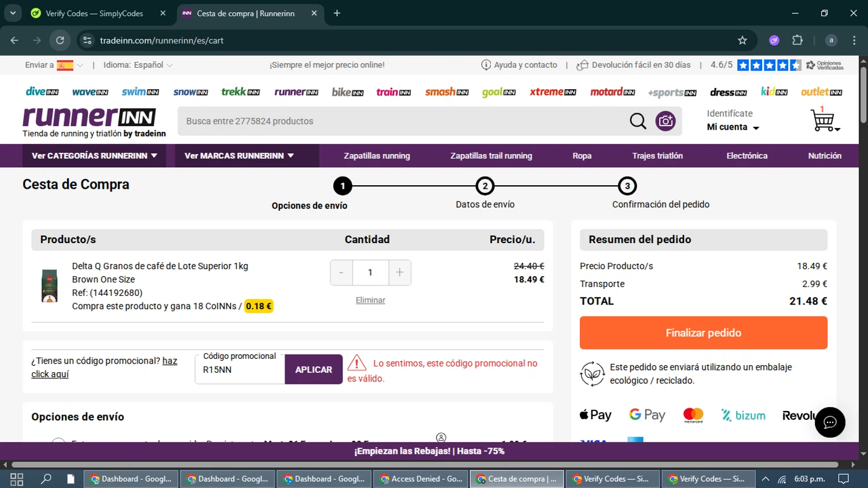Open Chrome tab search dropdown
The height and width of the screenshot is (488, 868).
(13, 13)
